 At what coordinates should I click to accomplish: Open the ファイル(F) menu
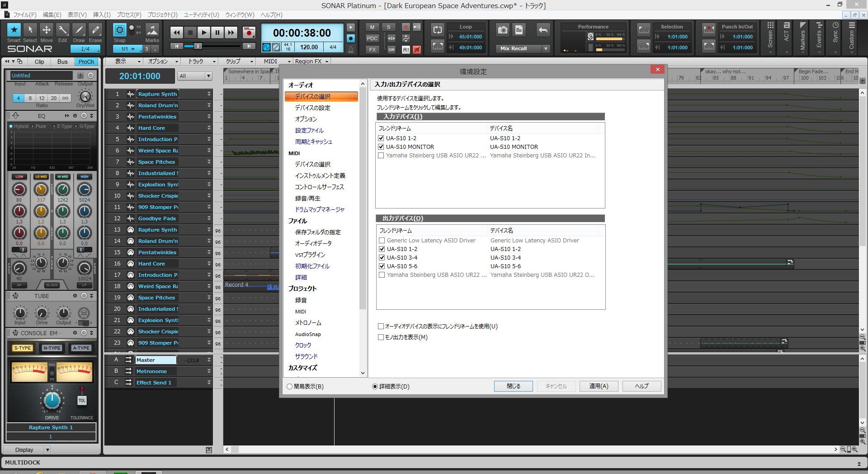[x=25, y=15]
